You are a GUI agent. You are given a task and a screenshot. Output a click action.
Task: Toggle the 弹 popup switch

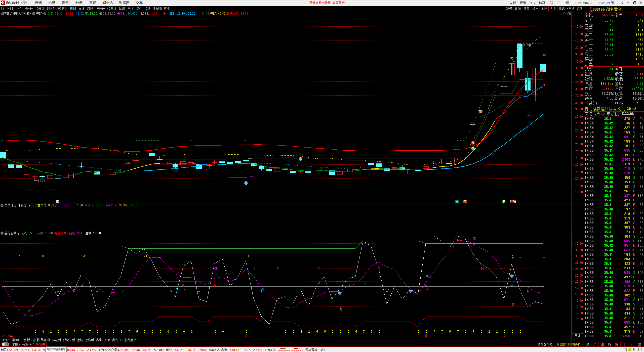click(5, 344)
